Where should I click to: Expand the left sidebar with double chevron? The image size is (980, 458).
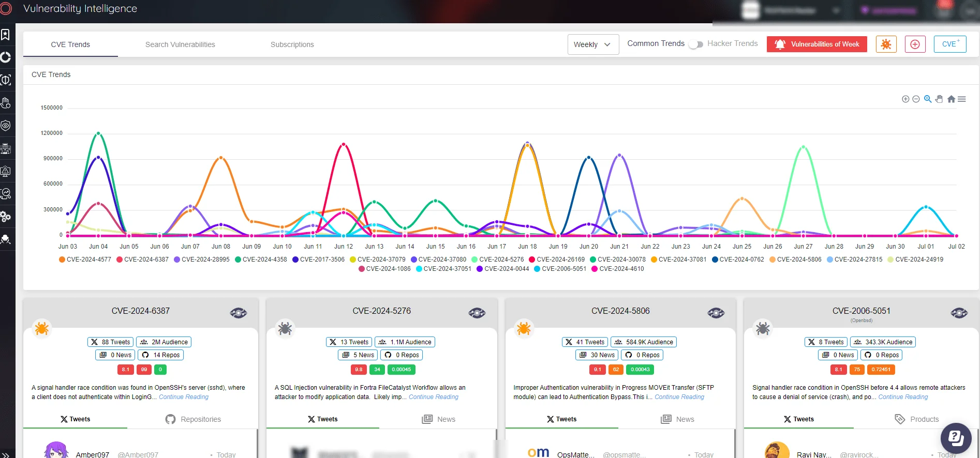pyautogui.click(x=5, y=455)
